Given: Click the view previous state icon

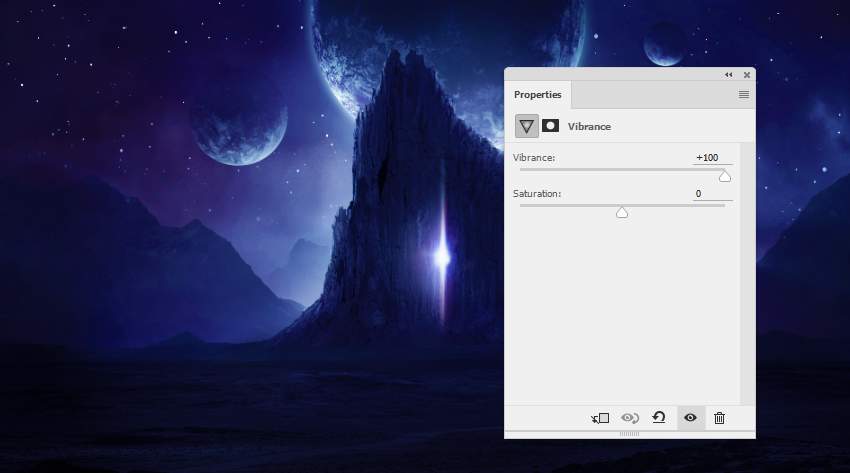Looking at the screenshot, I should point(630,418).
